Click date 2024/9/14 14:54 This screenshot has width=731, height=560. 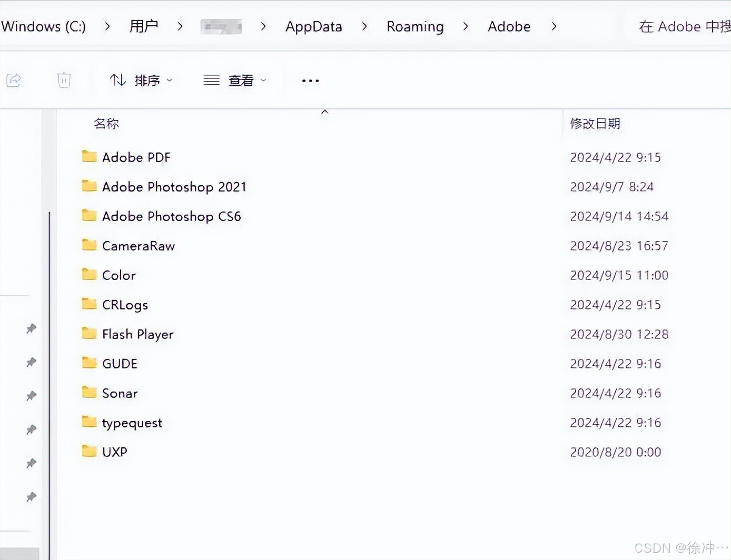(619, 216)
